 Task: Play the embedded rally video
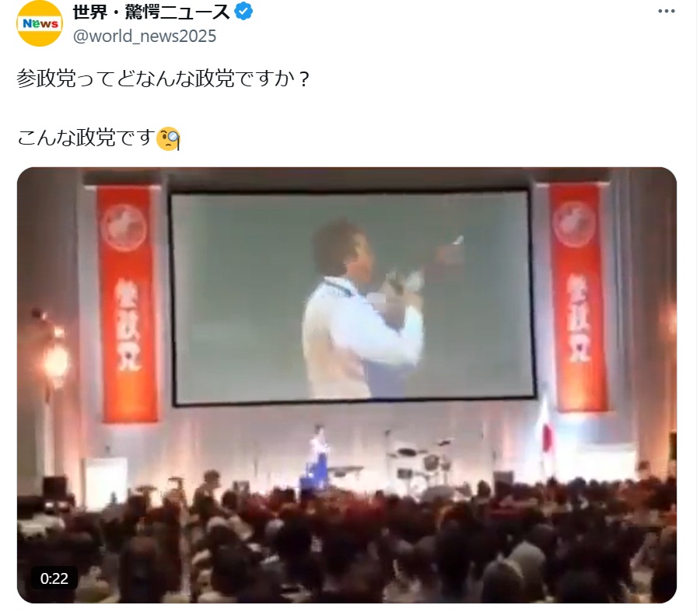(347, 385)
